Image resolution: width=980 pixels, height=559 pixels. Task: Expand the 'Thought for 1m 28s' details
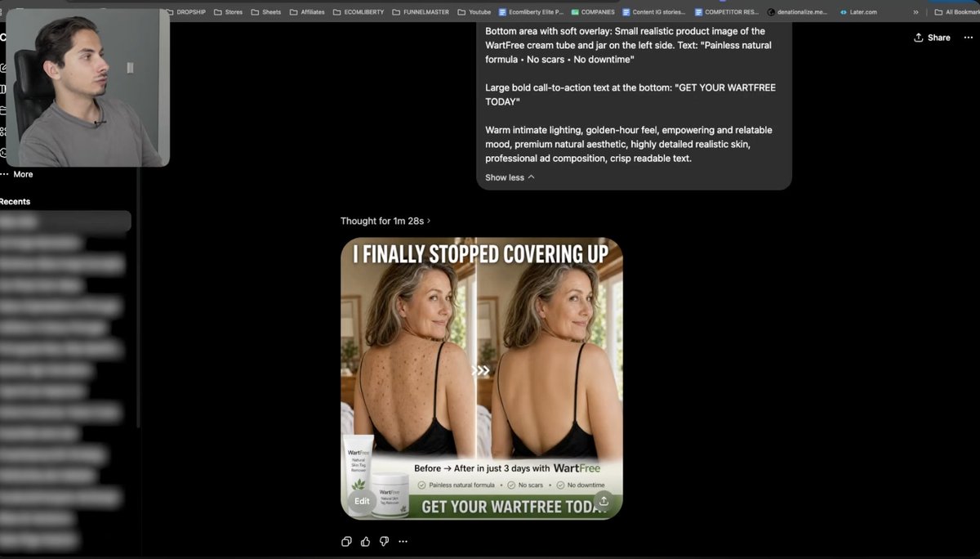(385, 221)
